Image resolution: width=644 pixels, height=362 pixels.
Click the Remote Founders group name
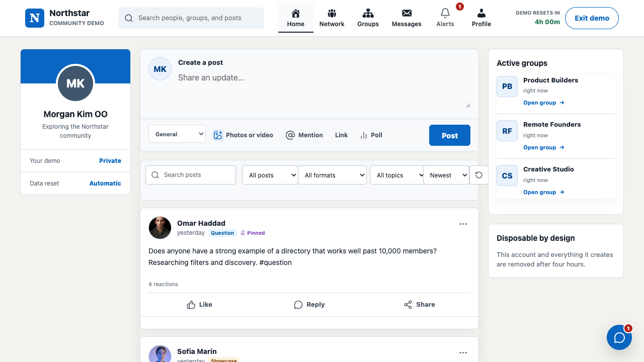pos(552,124)
